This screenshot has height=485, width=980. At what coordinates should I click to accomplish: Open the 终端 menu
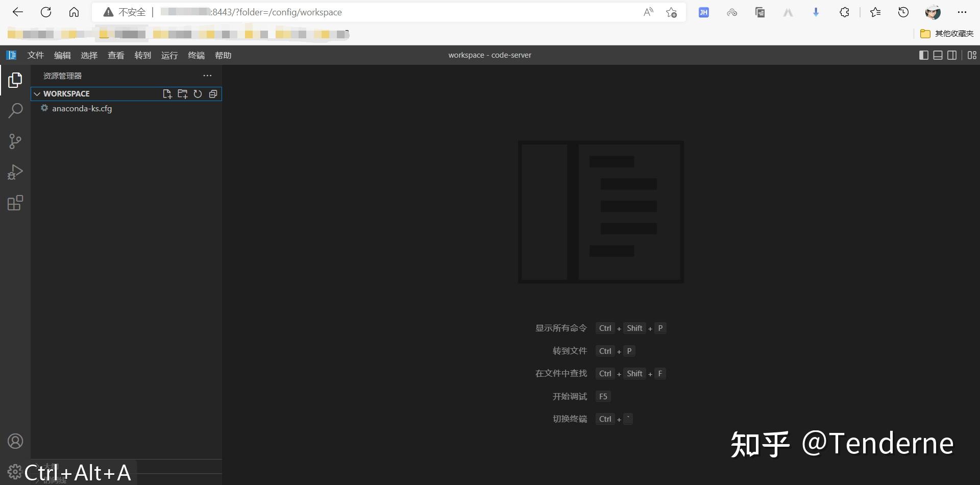pos(196,55)
